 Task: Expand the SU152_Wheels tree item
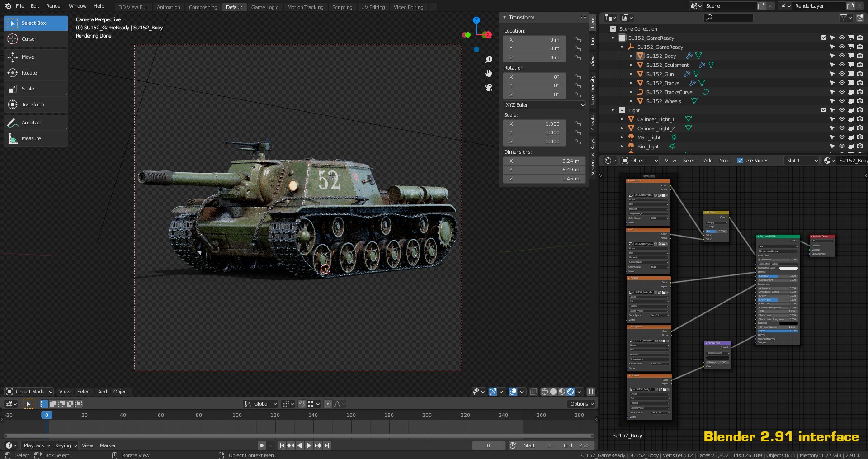pos(631,101)
